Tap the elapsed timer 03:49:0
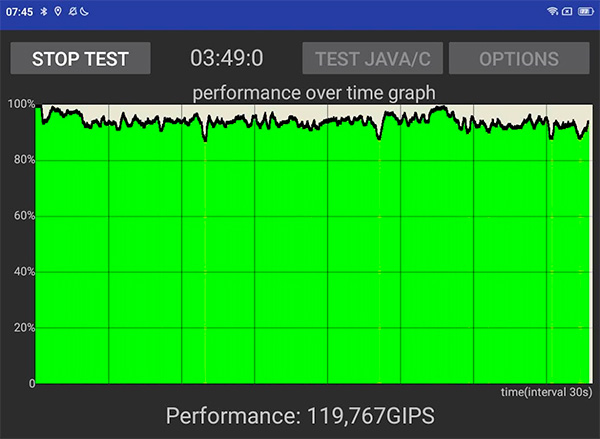This screenshot has width=600, height=439. [226, 58]
